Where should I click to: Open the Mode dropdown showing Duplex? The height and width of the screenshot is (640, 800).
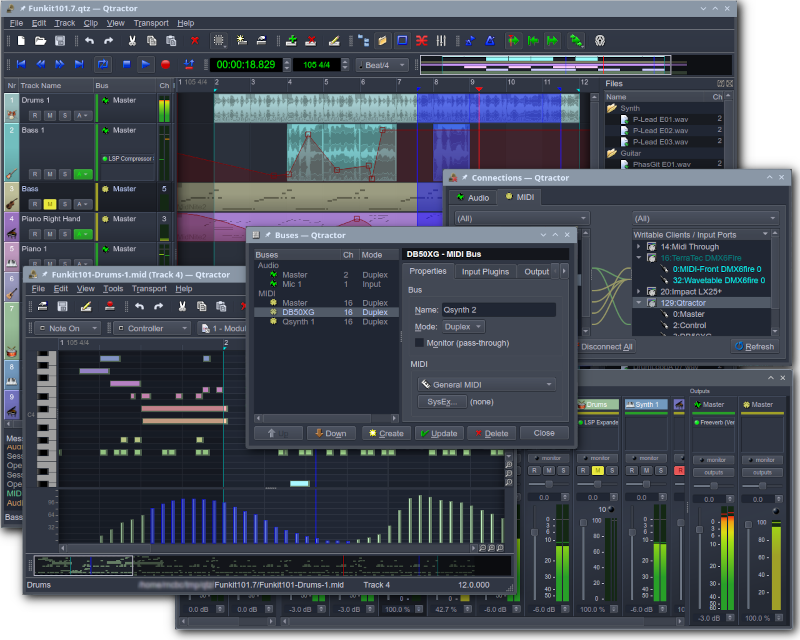pyautogui.click(x=463, y=327)
